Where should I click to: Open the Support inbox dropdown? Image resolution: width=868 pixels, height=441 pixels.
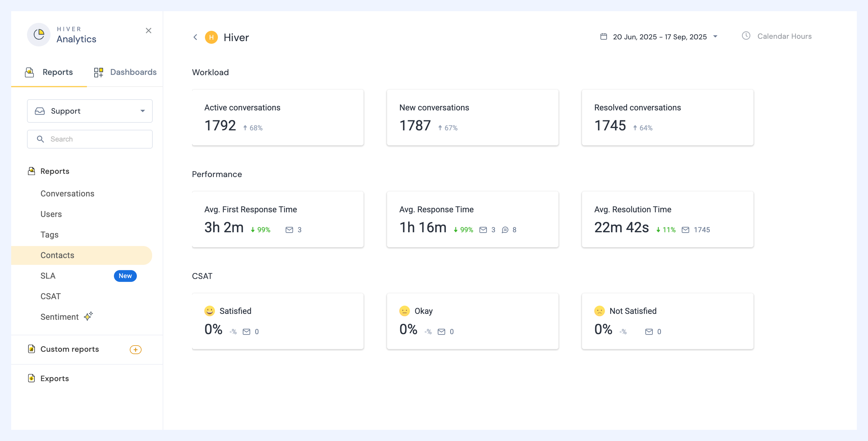[90, 111]
